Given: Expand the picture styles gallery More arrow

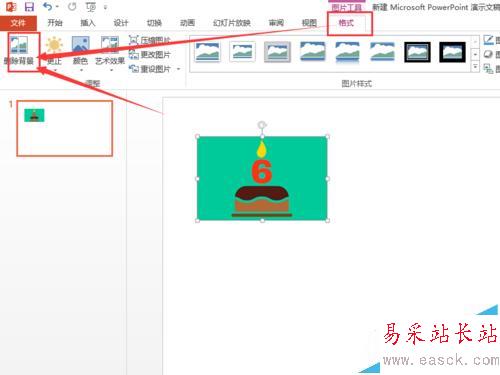Looking at the screenshot, I should coord(475,67).
